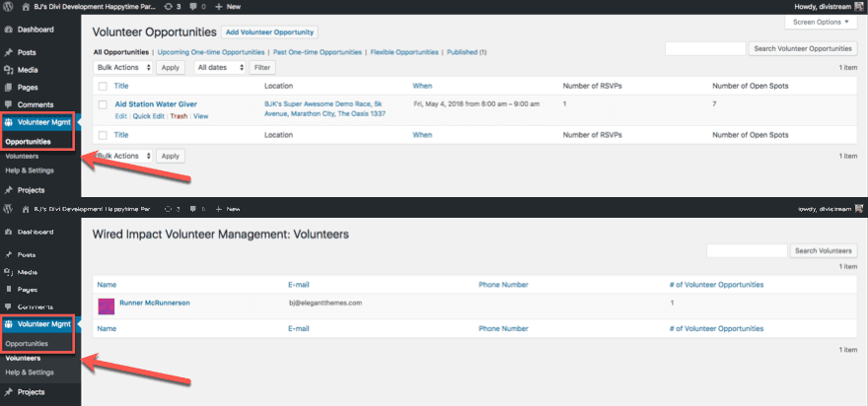Screen dimensions: 868x406
Task: Click the WordPress logo in the topmost admin bar
Action: [x=8, y=7]
